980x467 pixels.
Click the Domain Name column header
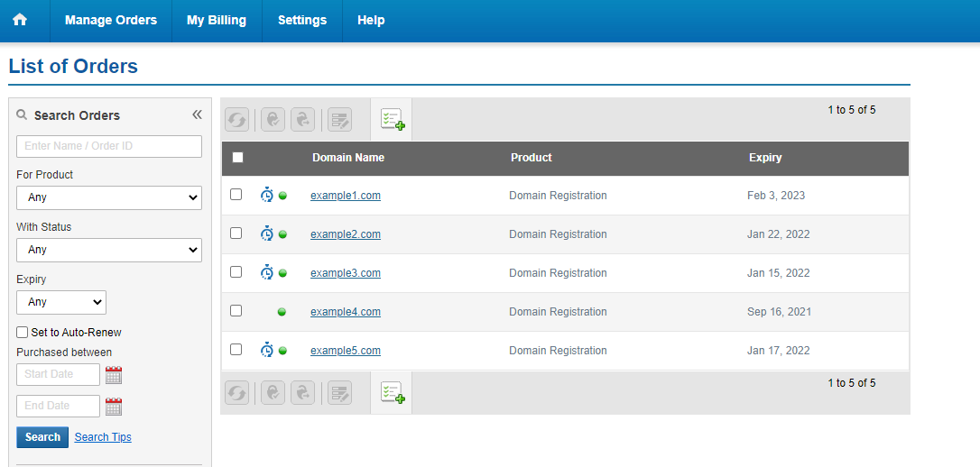[x=348, y=158]
